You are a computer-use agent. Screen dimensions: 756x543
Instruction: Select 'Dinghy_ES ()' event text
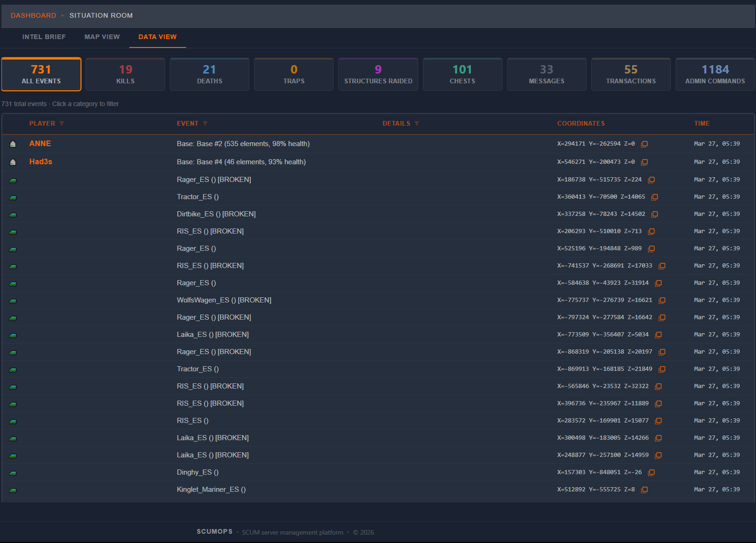(x=198, y=472)
